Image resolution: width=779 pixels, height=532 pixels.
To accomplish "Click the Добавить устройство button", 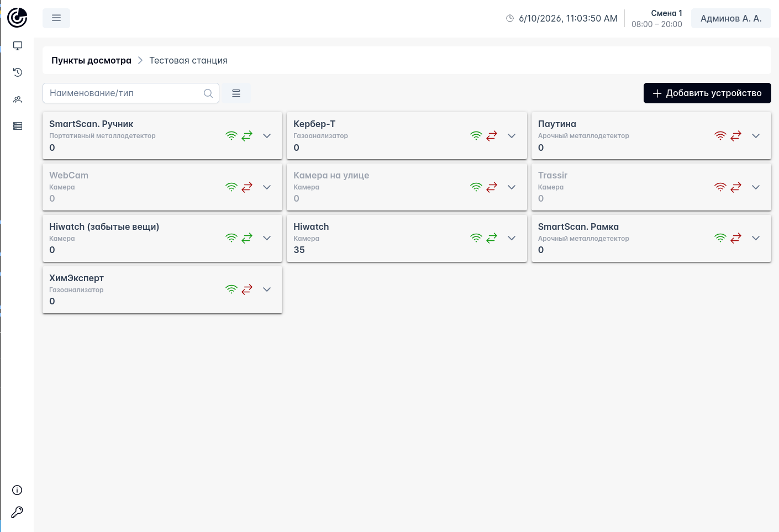I will coord(707,93).
